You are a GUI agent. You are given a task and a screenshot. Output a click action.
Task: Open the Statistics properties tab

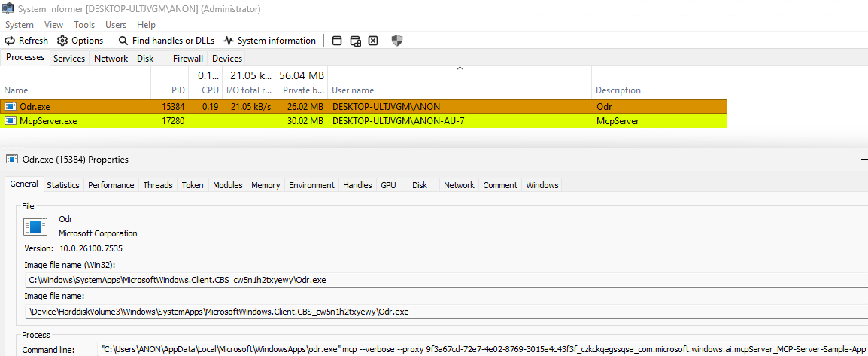click(63, 185)
